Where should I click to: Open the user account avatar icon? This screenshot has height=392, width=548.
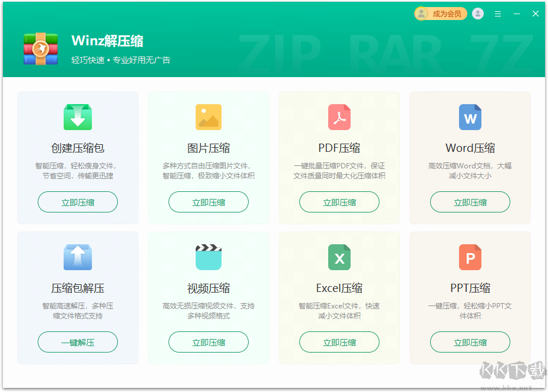[478, 14]
